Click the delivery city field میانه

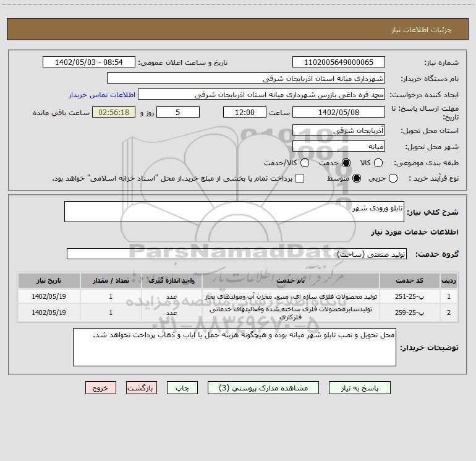339,147
